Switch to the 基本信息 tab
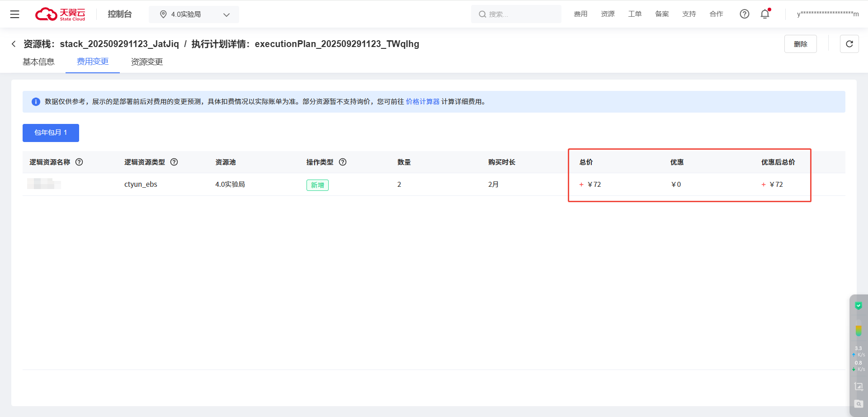Viewport: 868px width, 417px height. tap(38, 62)
